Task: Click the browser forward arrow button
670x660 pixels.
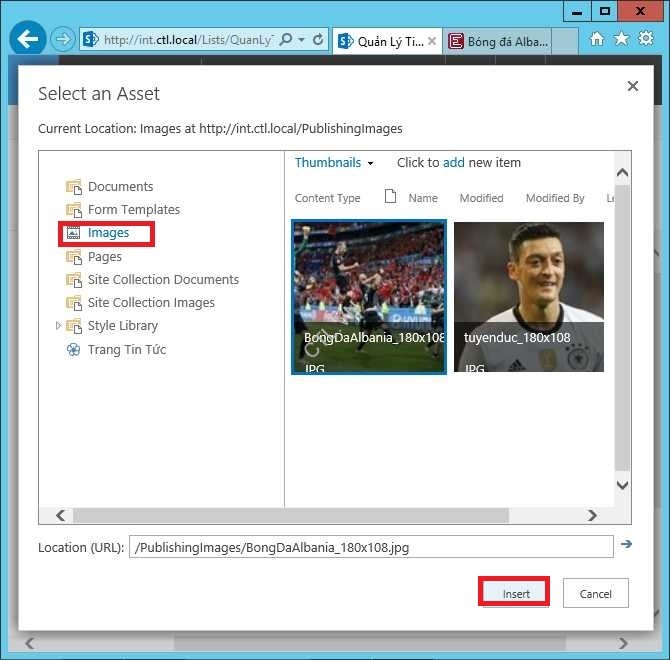Action: (x=63, y=40)
